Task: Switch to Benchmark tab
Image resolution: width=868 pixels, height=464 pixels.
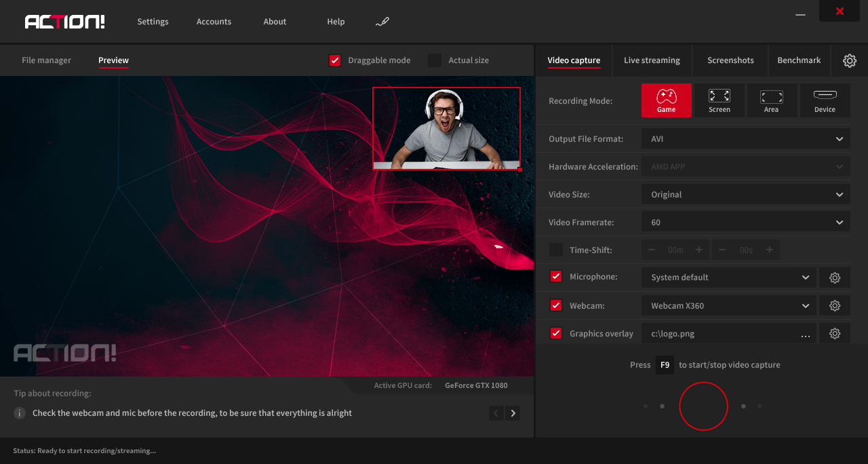Action: pyautogui.click(x=799, y=60)
